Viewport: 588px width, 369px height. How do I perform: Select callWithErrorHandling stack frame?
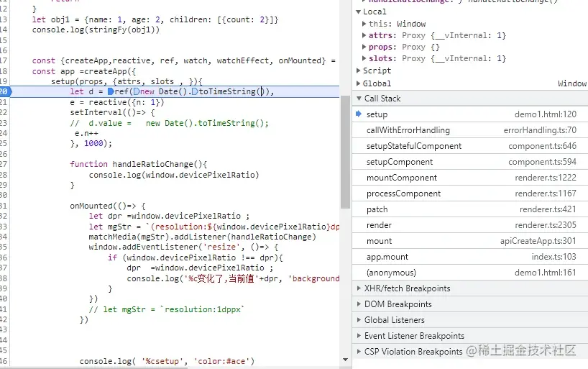click(x=470, y=130)
